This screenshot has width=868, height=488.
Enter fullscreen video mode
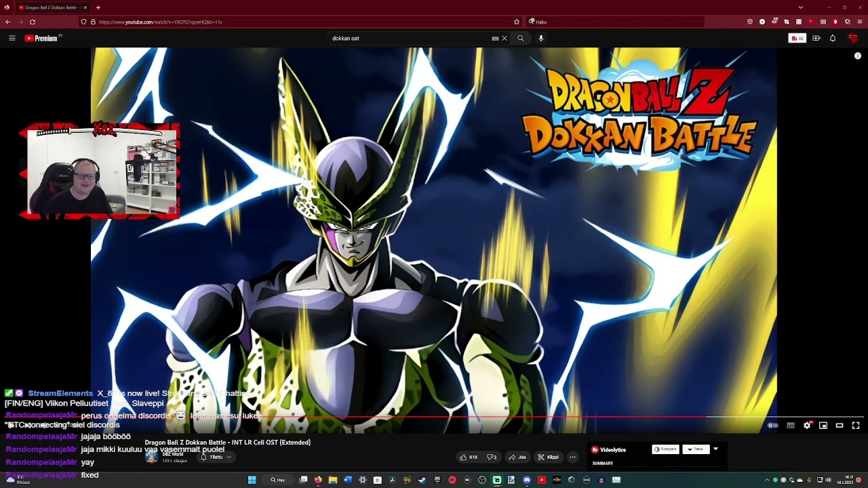tap(856, 426)
